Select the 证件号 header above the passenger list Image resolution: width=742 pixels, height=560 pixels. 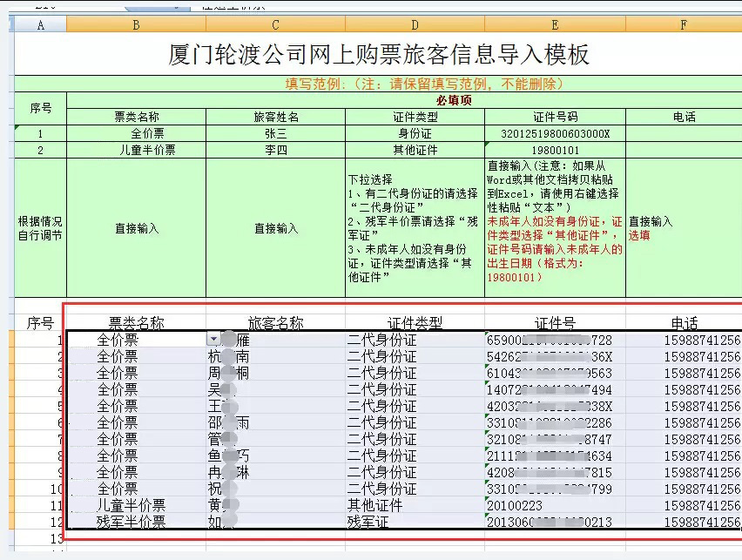pos(555,323)
